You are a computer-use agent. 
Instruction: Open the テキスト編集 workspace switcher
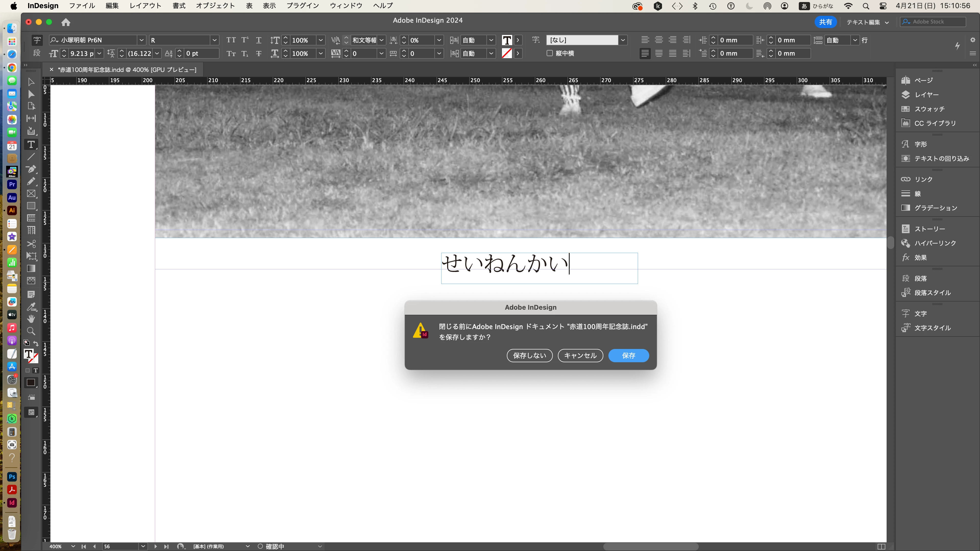[x=868, y=22]
